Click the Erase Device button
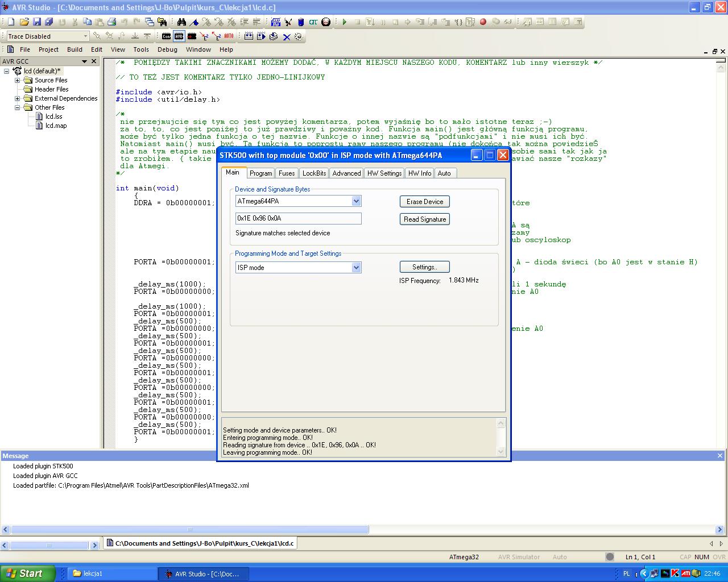 [x=424, y=202]
